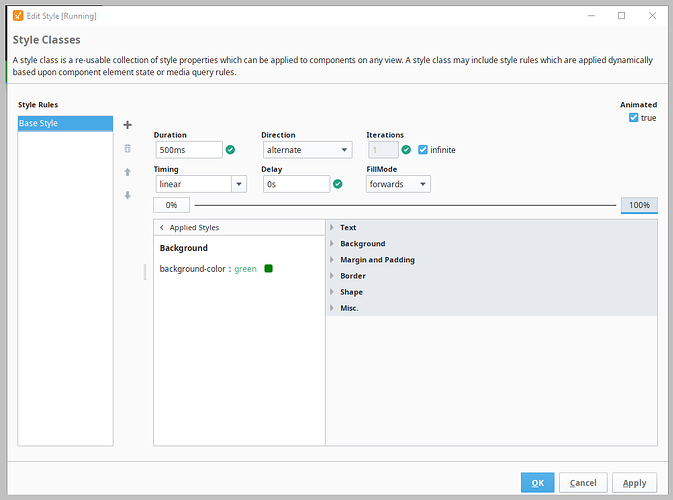Delete style rule using trash icon

coord(127,148)
